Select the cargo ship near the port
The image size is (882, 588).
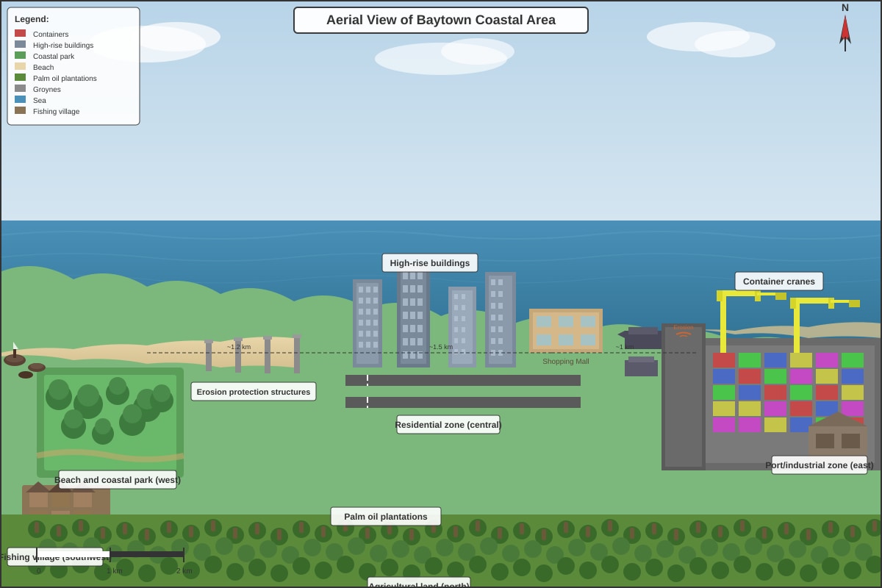tap(639, 338)
